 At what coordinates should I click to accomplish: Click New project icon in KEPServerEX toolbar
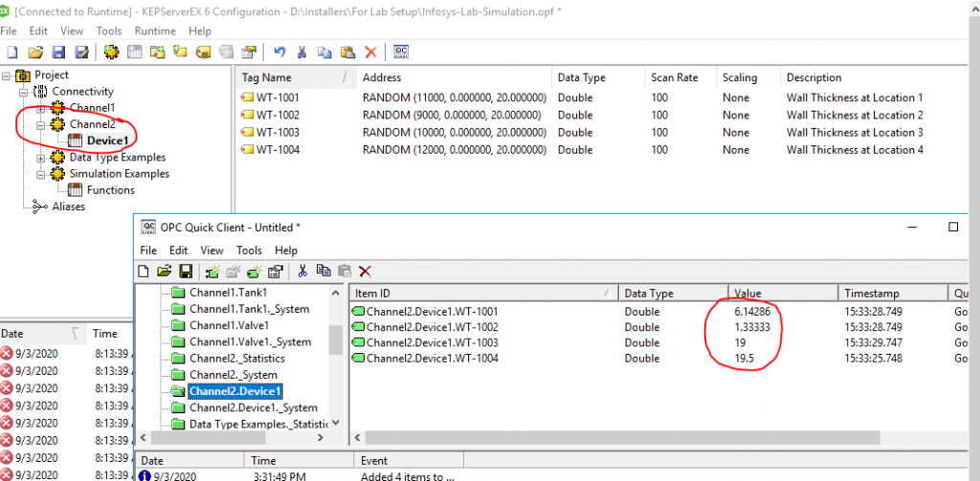coord(11,53)
